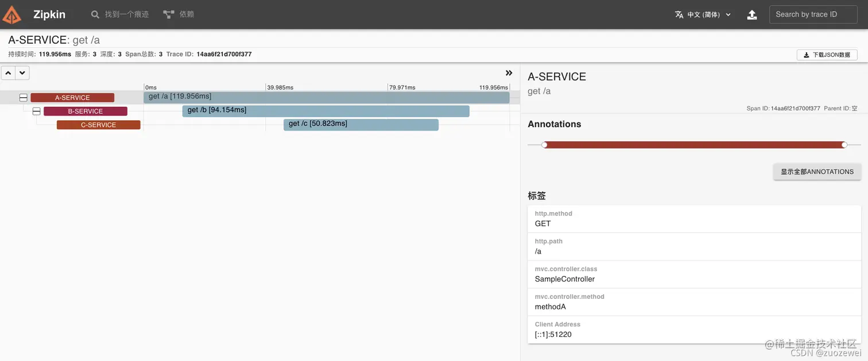Click the 标签 section heading

537,196
